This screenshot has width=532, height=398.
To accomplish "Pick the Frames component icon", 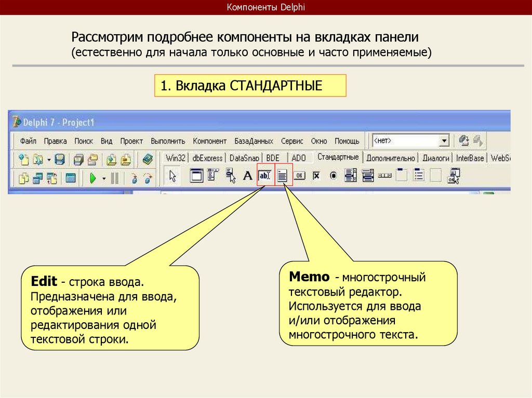I will (x=196, y=175).
